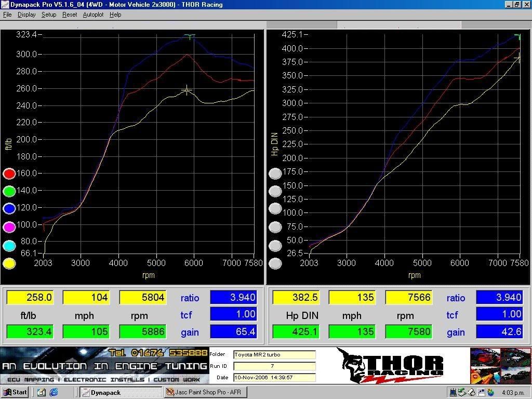Image resolution: width=532 pixels, height=399 pixels.
Task: Open the Autoplot menu
Action: pyautogui.click(x=93, y=15)
